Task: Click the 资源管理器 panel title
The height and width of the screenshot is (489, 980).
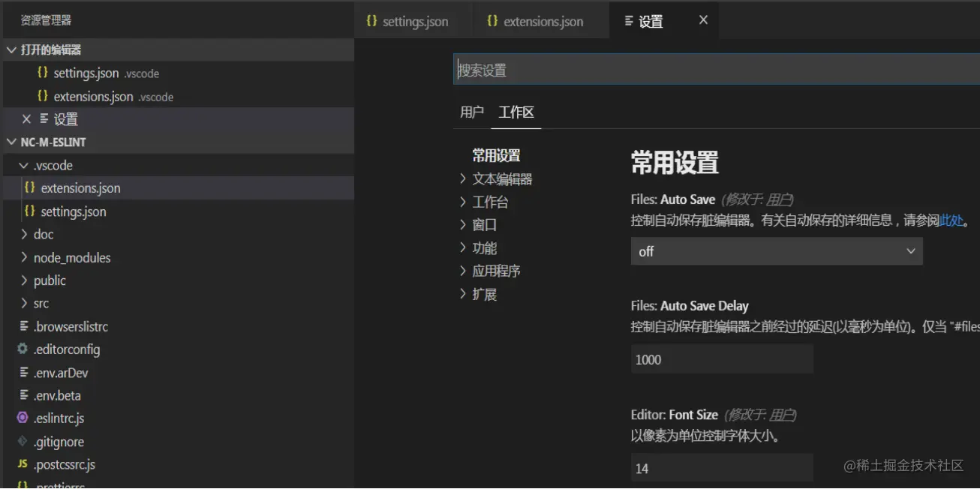Action: point(46,20)
